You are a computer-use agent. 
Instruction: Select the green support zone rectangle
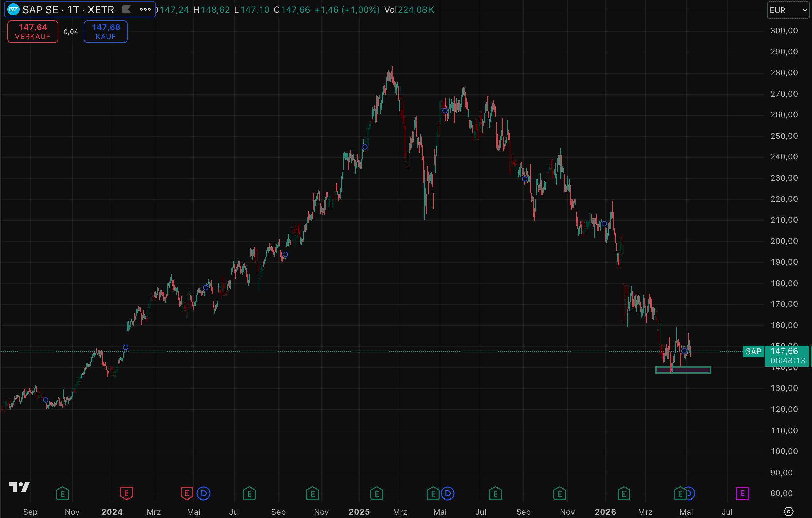coord(683,370)
